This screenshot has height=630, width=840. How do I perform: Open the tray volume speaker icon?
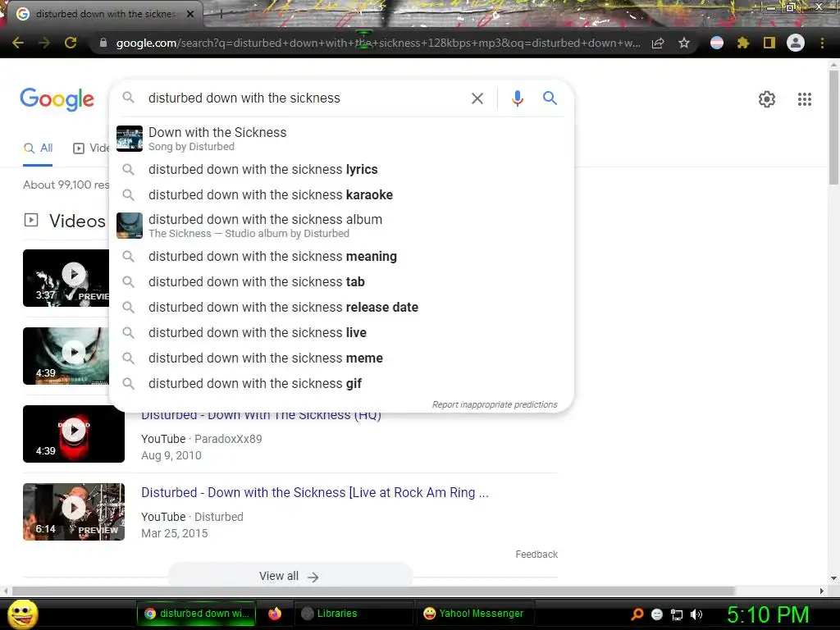click(x=696, y=614)
